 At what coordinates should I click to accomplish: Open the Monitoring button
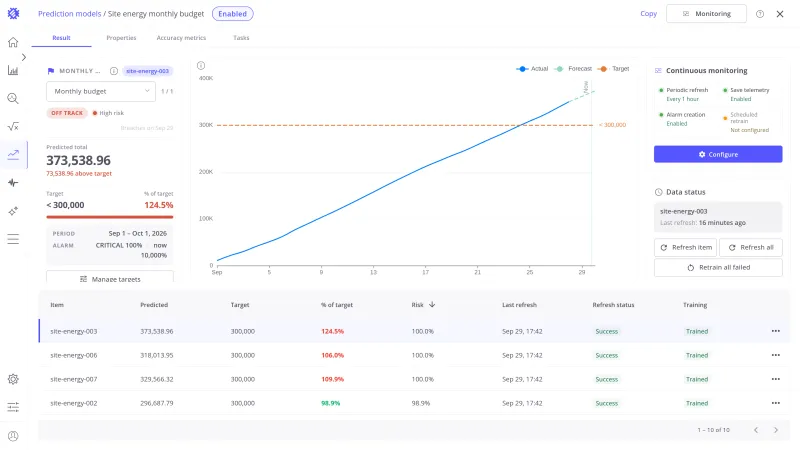[x=706, y=14]
